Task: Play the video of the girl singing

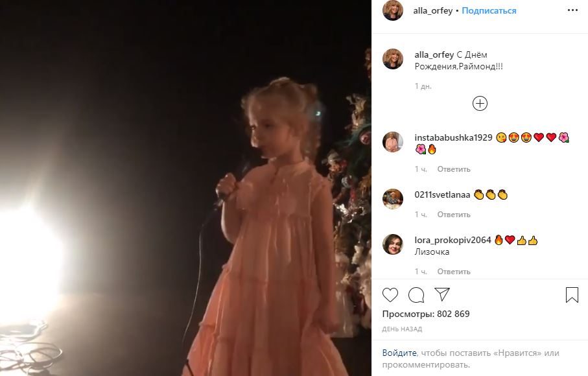Action: pyautogui.click(x=186, y=188)
